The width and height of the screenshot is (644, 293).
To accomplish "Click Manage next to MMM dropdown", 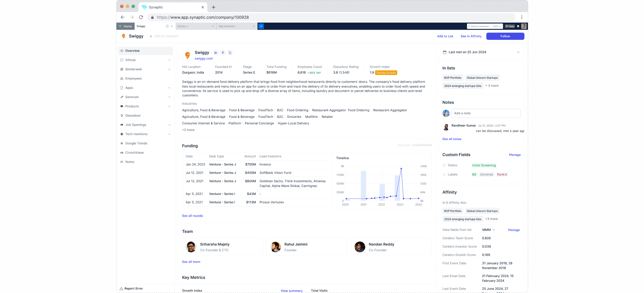I will [x=514, y=230].
